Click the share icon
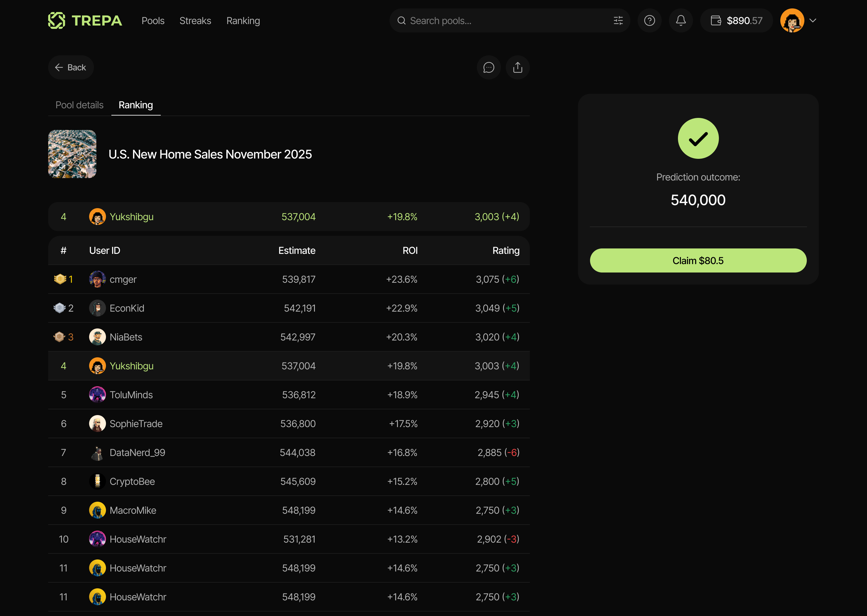 (517, 67)
